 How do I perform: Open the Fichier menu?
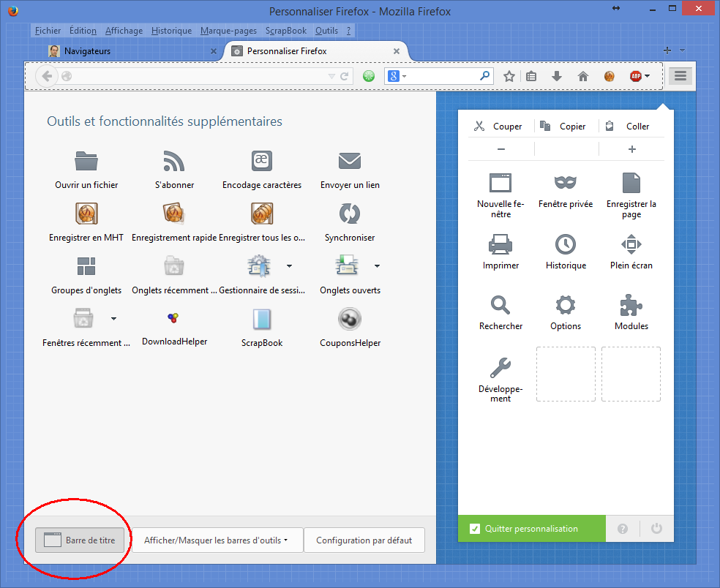coord(48,31)
